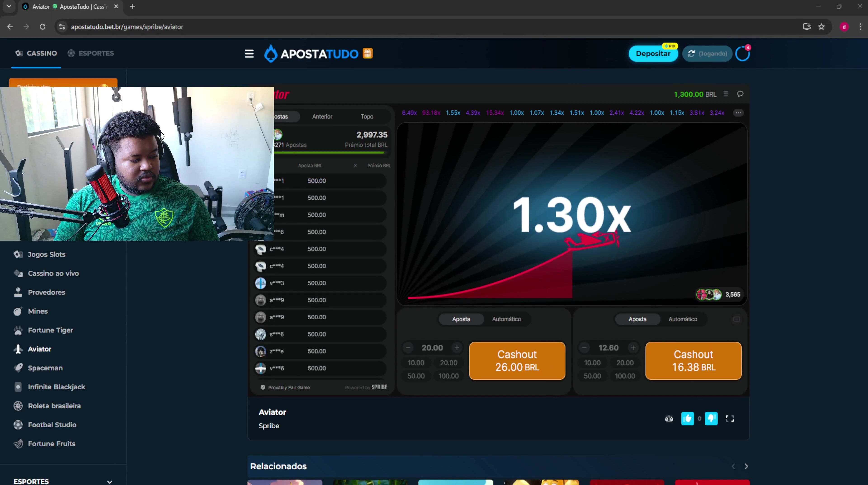Open Mines game in sidebar

(x=38, y=311)
